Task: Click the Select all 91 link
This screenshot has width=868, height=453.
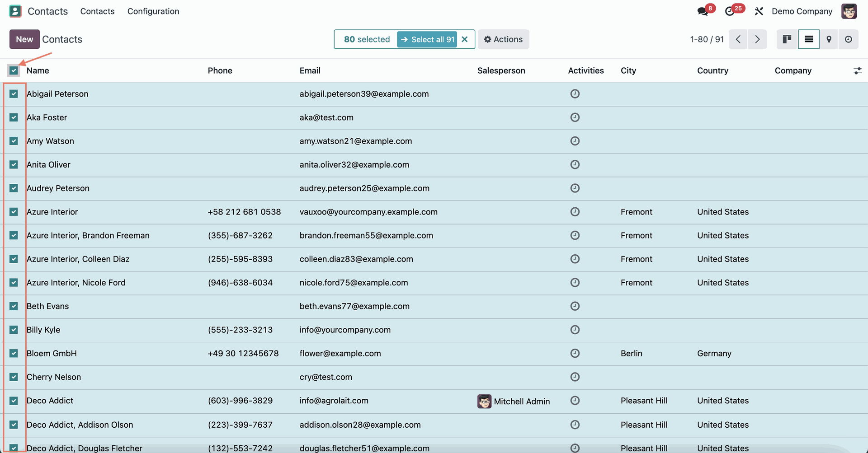Action: coord(427,39)
